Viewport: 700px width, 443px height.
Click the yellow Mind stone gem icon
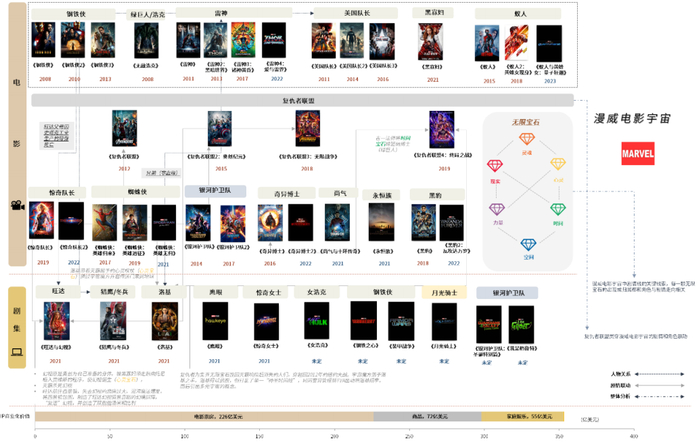(x=558, y=164)
